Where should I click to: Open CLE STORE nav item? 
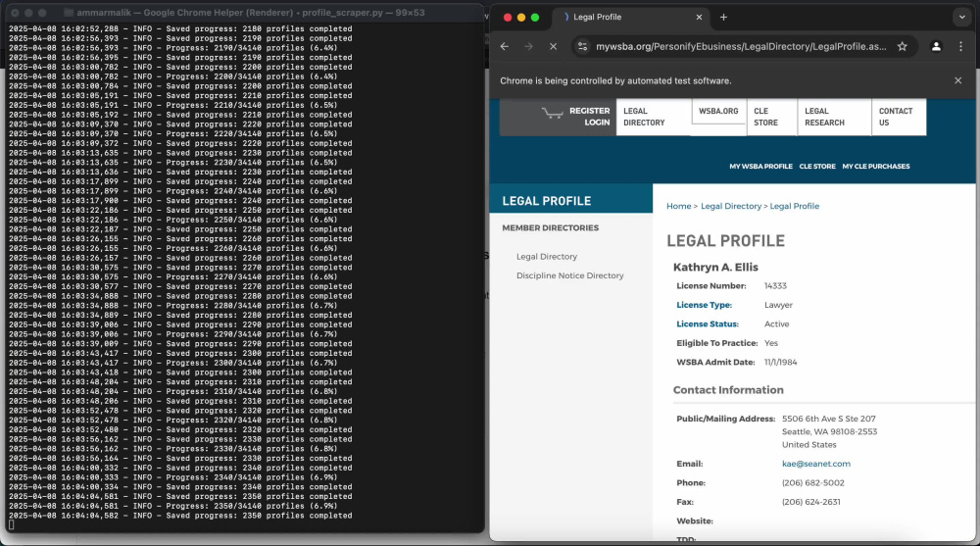pos(771,117)
